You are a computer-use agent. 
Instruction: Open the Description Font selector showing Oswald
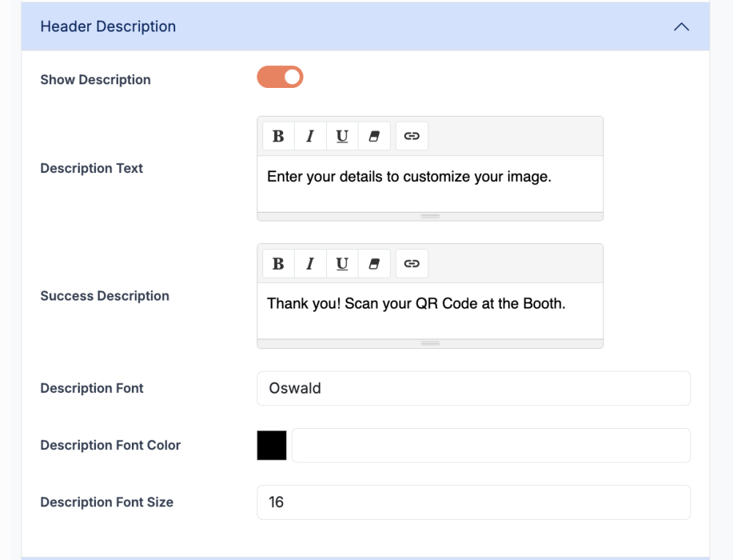pyautogui.click(x=474, y=388)
